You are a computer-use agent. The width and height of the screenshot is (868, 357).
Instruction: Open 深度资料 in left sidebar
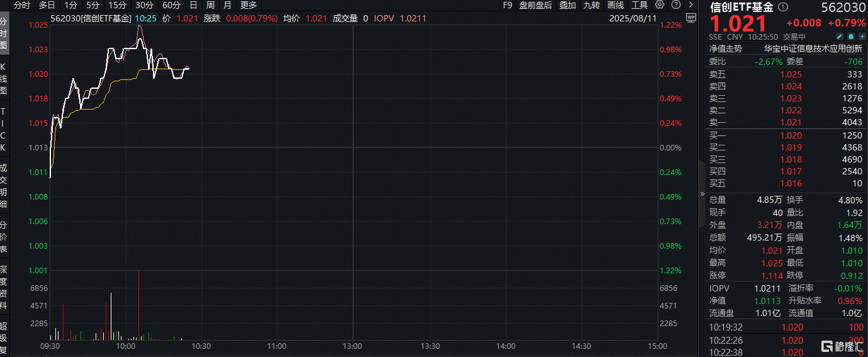(4, 288)
